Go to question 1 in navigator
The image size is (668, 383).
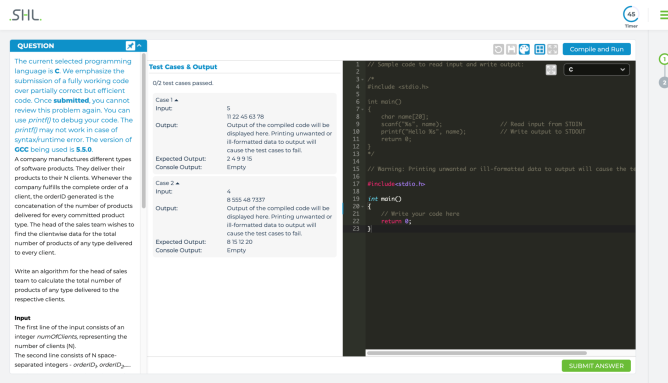coord(663,59)
